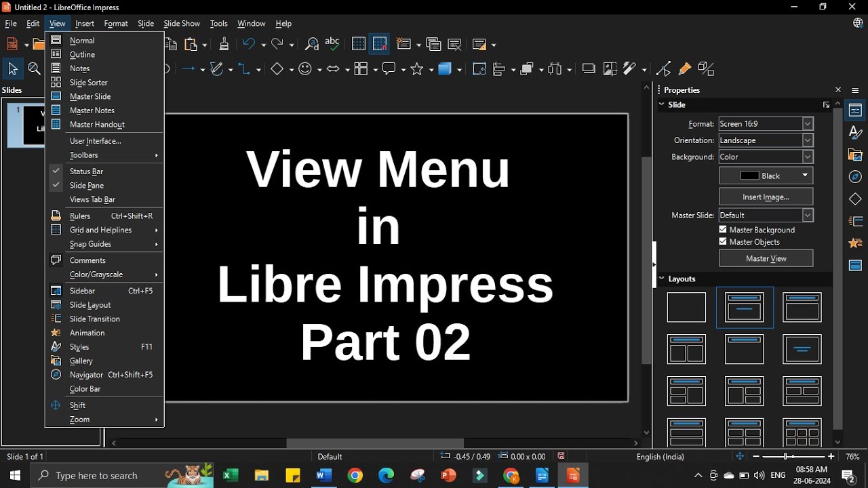Click zoom out minus button
Screen dimensions: 868x488
pyautogui.click(x=756, y=457)
